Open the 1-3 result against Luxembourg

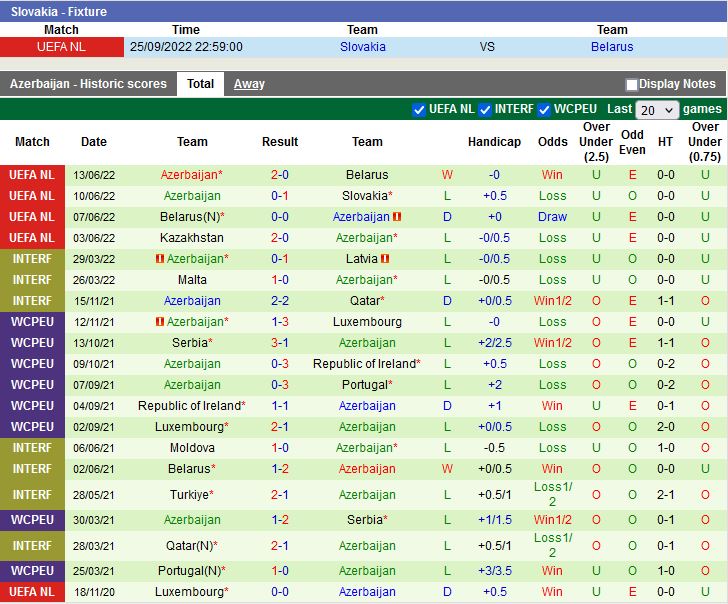pos(280,322)
